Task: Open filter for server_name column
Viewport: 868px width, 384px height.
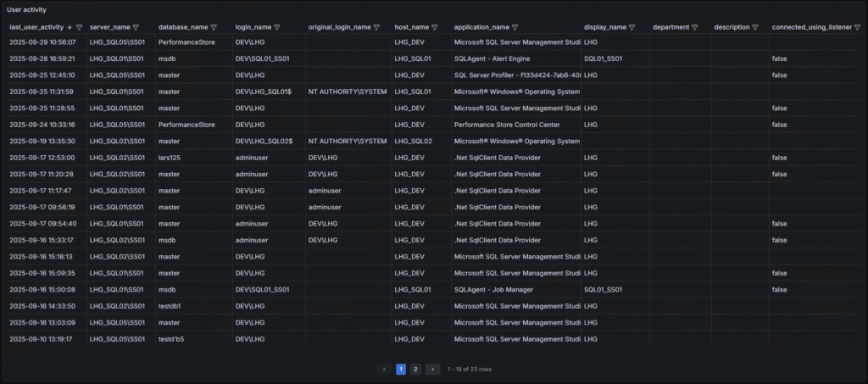Action: pos(136,27)
